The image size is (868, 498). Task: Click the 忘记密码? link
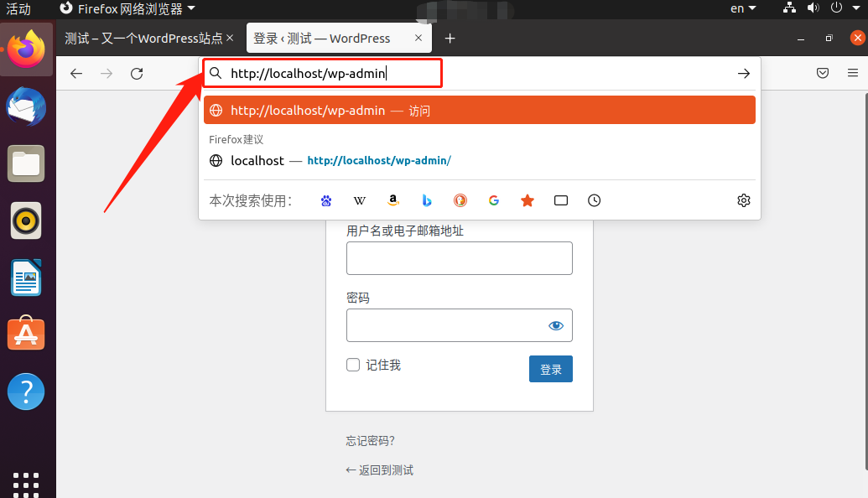[371, 441]
